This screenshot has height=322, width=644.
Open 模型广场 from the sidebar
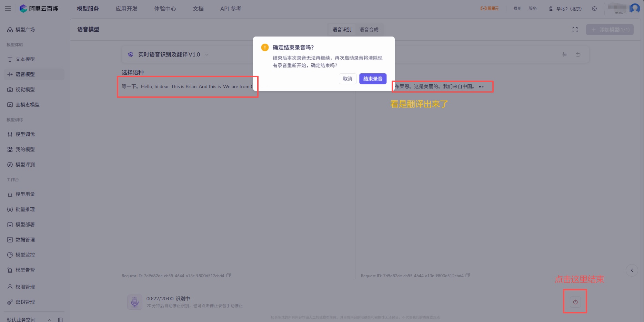24,30
